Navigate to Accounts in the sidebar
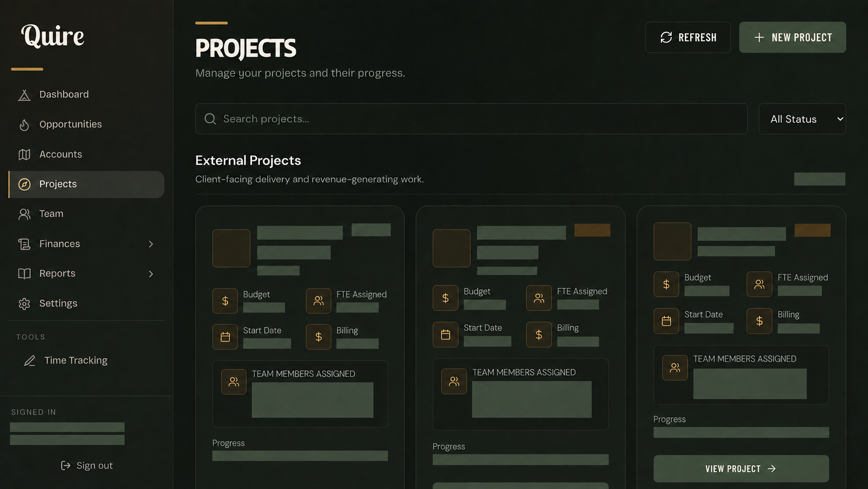The image size is (868, 489). coord(86,154)
